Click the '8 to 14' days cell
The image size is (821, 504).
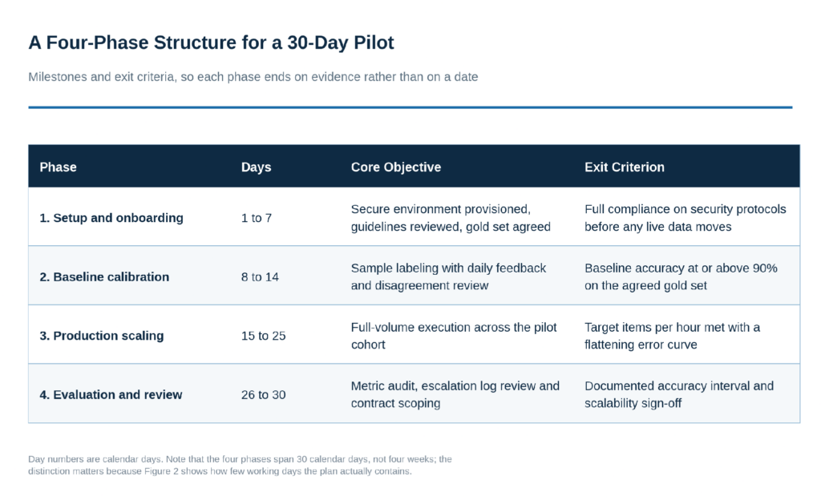click(x=260, y=277)
